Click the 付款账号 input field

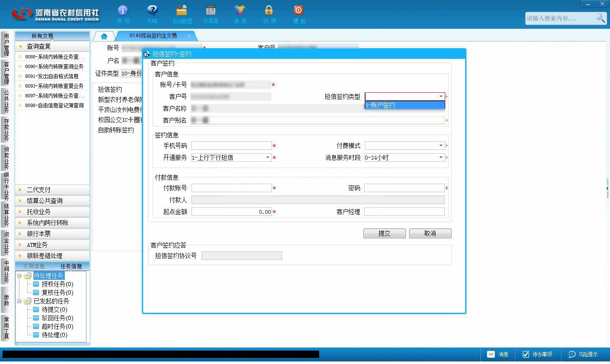[x=231, y=188]
